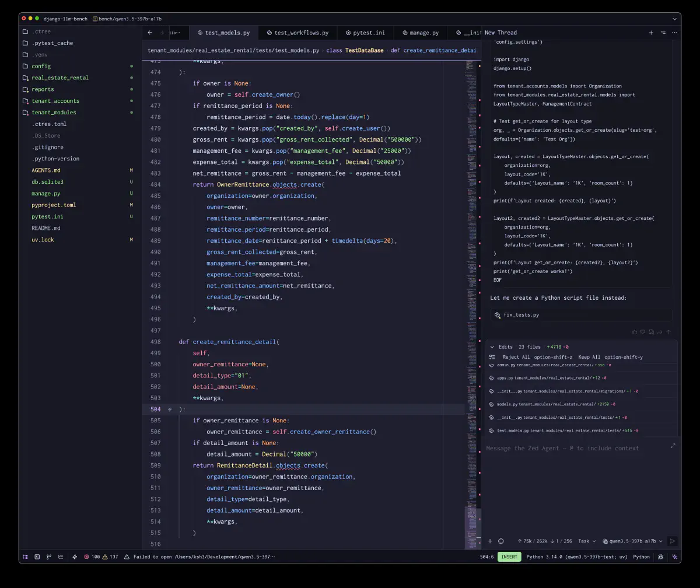The height and width of the screenshot is (588, 700).
Task: Click the fix_tests.py file tool-call icon
Action: coord(497,315)
